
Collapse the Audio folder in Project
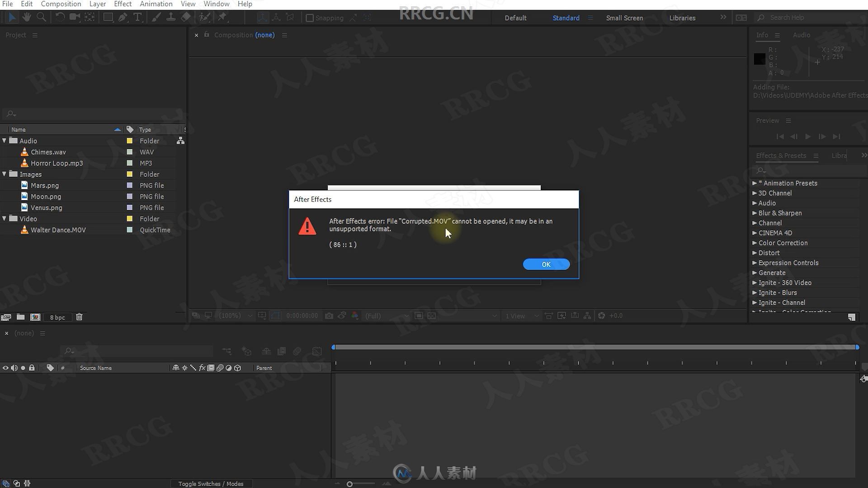5,141
